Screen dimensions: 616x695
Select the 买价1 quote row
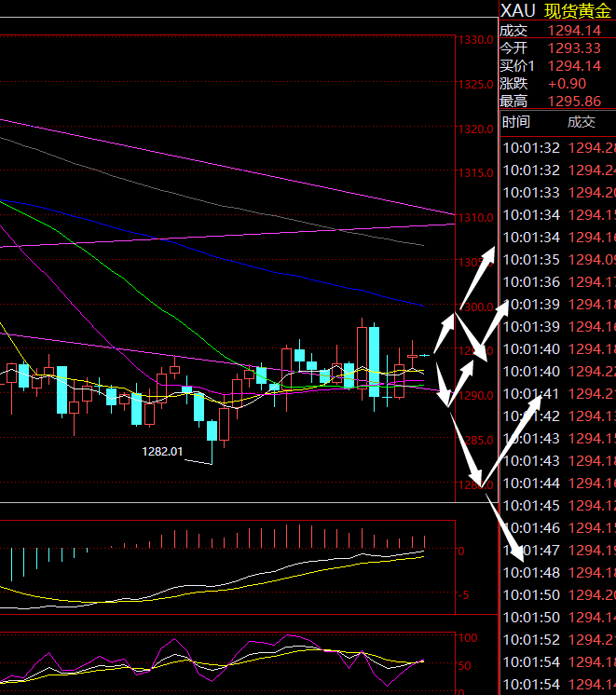557,65
